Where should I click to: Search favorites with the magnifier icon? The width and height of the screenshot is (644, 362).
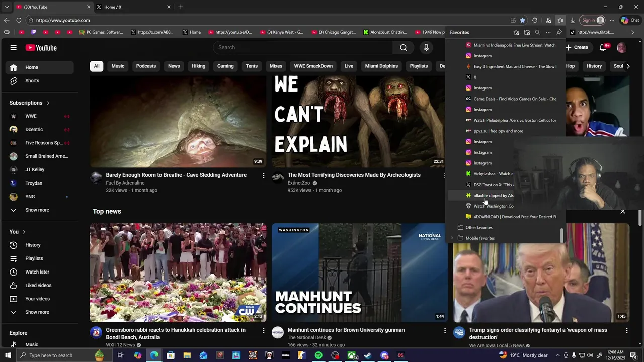pyautogui.click(x=537, y=32)
